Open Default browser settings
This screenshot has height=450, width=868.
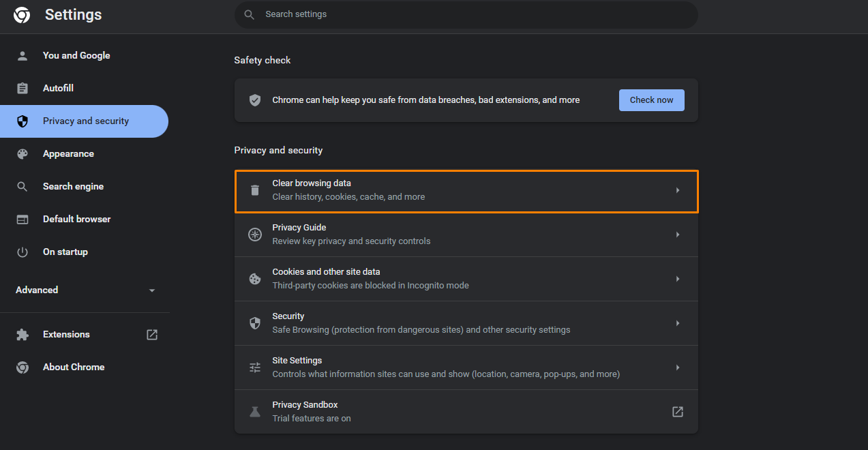tap(84, 220)
